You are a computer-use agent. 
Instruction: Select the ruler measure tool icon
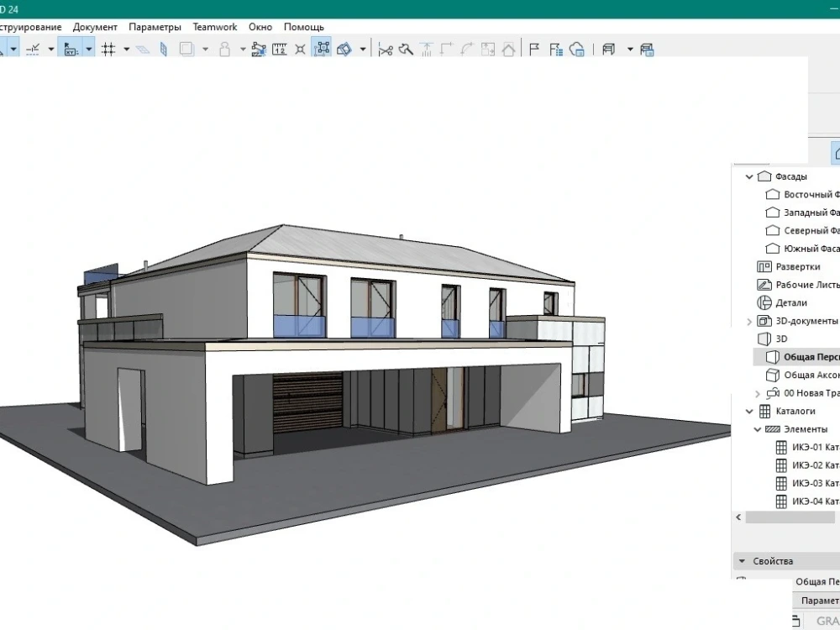[280, 50]
